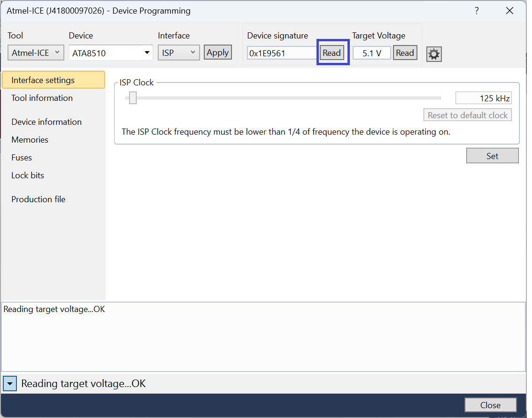Click the Close button at bottom
The height and width of the screenshot is (418, 532).
pyautogui.click(x=490, y=405)
